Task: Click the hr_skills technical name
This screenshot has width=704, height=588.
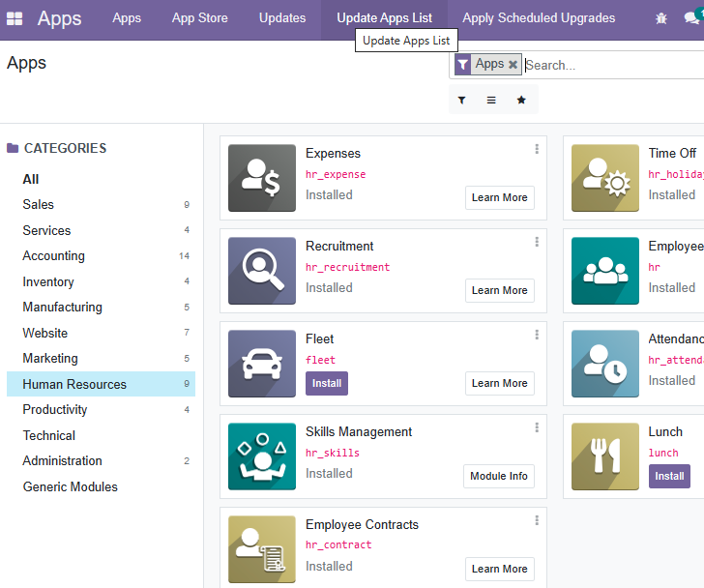Action: 333,453
